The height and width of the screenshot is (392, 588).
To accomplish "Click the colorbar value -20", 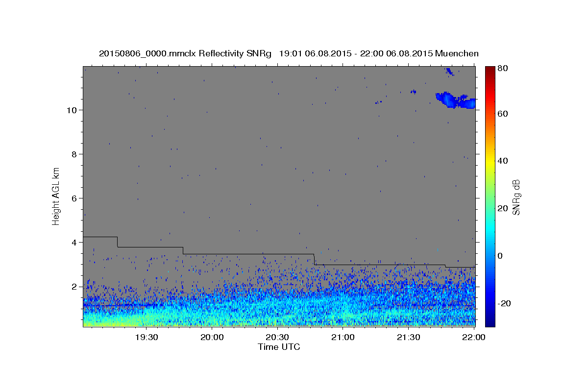I will point(505,303).
